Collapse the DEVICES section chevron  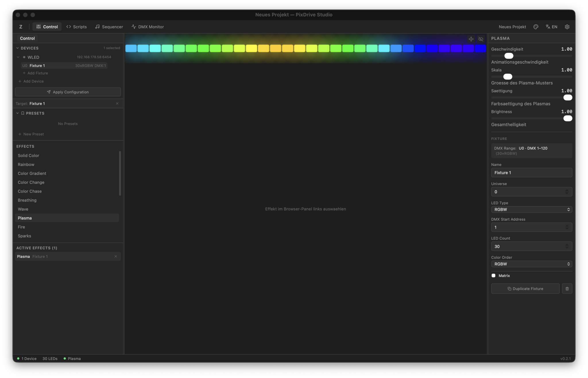pyautogui.click(x=18, y=48)
